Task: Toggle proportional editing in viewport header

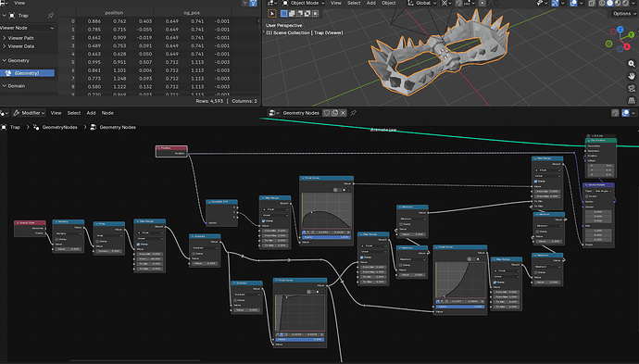Action: (x=482, y=3)
